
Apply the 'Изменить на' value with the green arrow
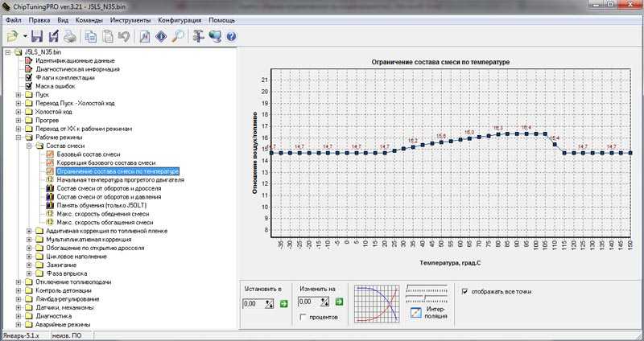click(x=339, y=302)
